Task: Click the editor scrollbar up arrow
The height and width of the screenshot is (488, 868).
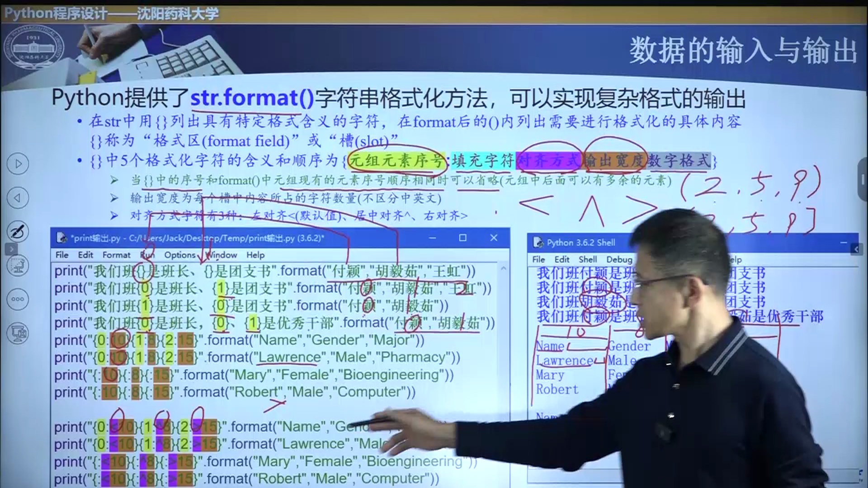Action: [504, 269]
